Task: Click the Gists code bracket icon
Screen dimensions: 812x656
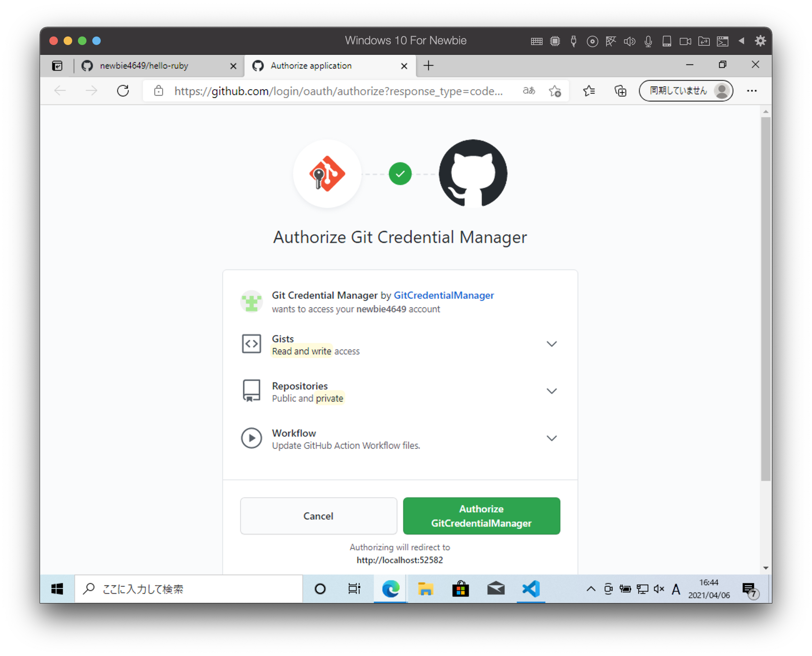Action: (x=252, y=343)
